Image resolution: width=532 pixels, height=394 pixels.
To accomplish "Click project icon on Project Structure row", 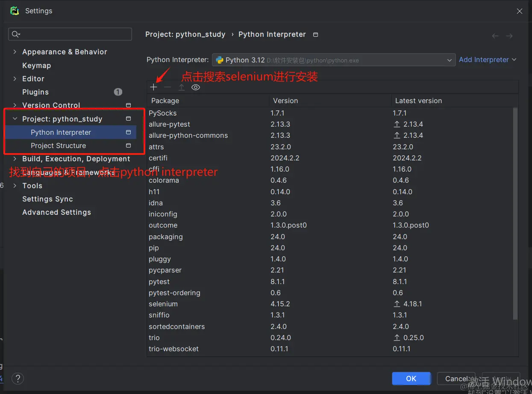I will coord(128,145).
